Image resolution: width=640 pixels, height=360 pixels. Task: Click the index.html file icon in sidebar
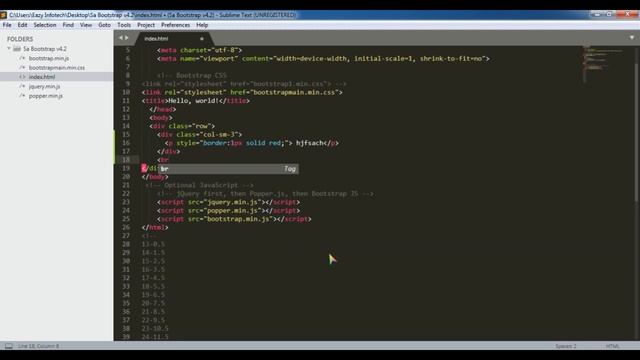point(22,77)
